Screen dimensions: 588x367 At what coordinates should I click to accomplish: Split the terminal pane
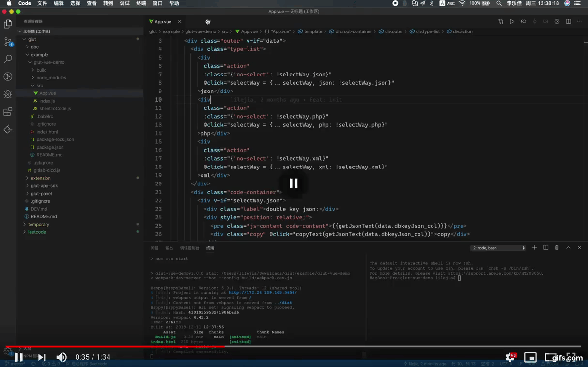pyautogui.click(x=546, y=248)
